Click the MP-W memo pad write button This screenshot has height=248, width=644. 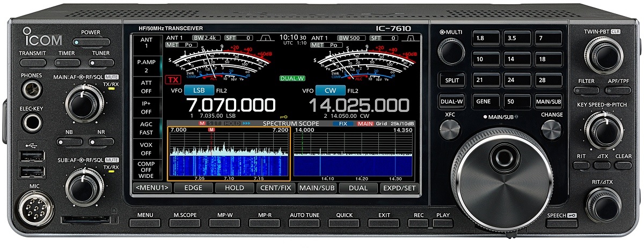(223, 222)
